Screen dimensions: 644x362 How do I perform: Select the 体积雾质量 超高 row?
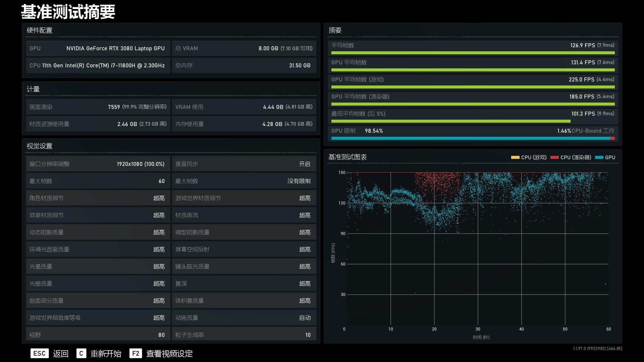click(x=244, y=301)
